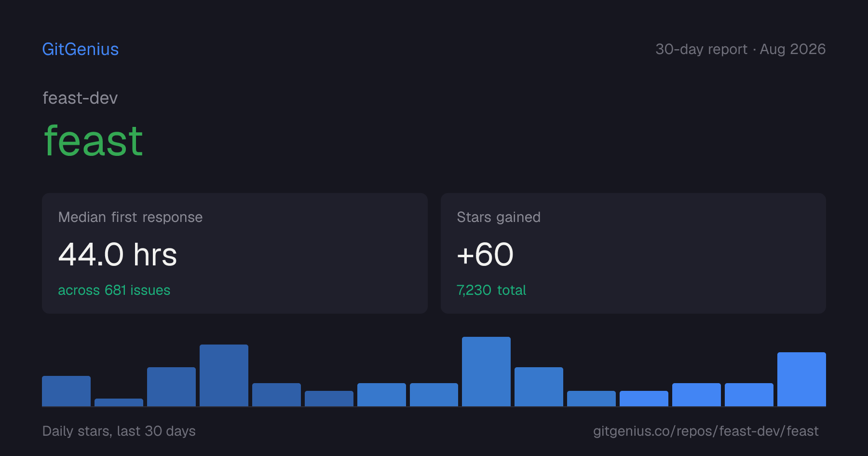Click the across 681 issues text
The image size is (868, 456).
point(114,290)
